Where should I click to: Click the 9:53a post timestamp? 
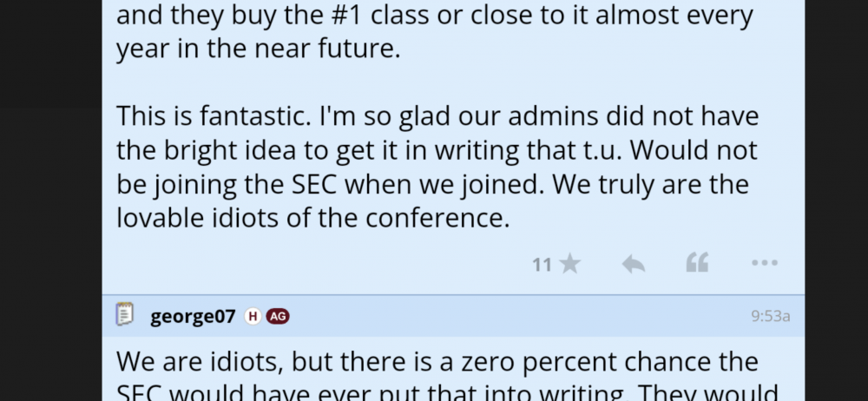tap(770, 317)
